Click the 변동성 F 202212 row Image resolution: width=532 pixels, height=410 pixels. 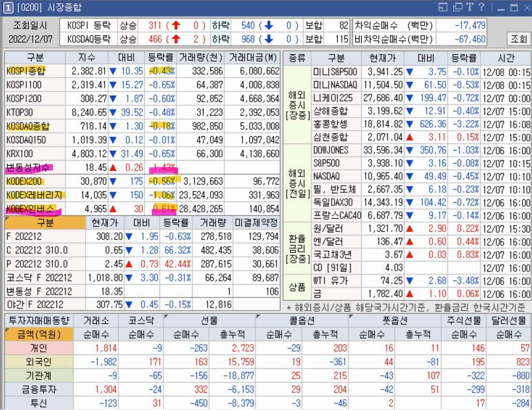tap(143, 292)
